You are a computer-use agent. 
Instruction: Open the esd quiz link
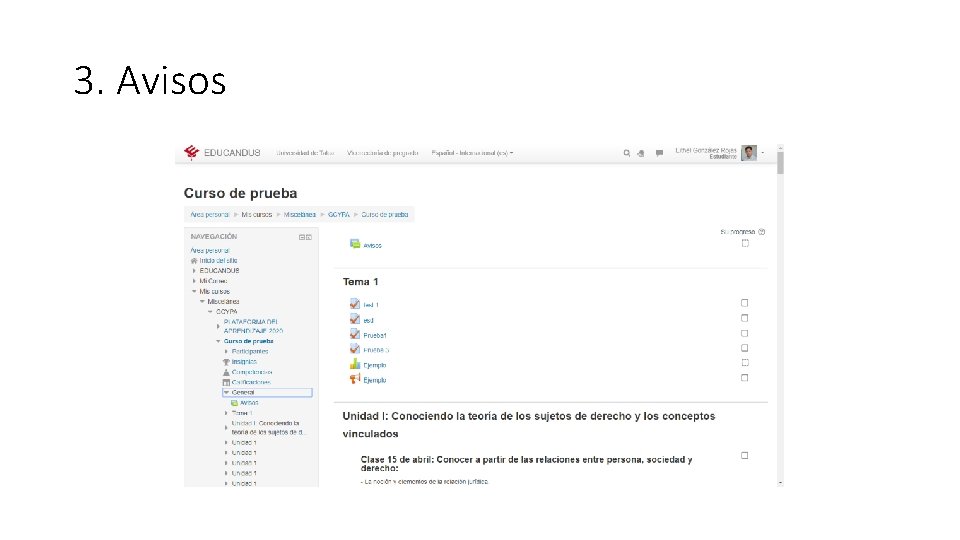click(368, 320)
